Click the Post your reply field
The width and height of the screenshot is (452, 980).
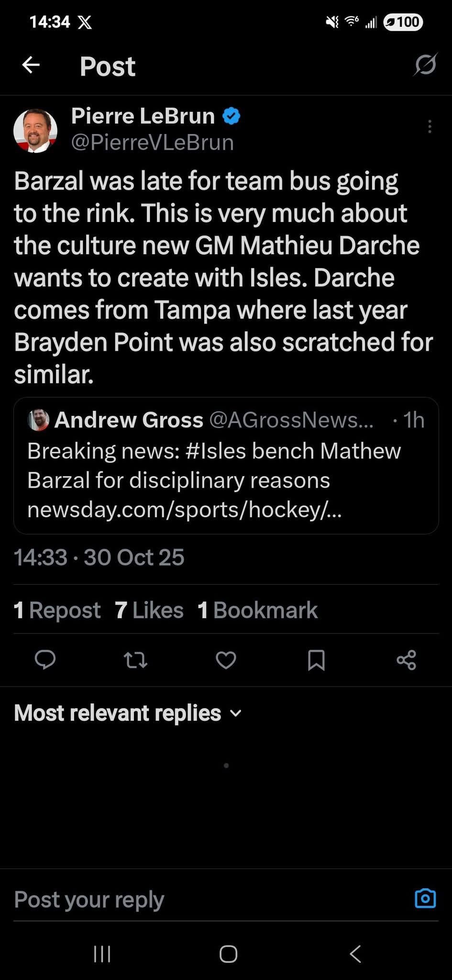191,899
